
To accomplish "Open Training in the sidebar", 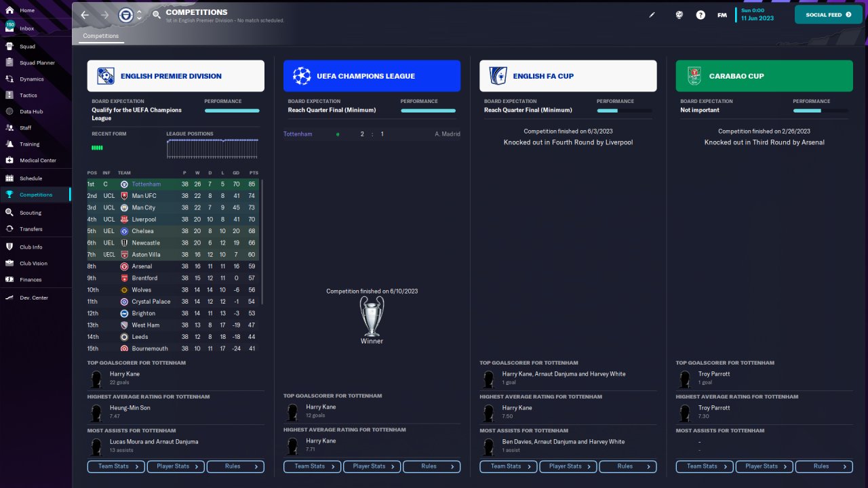I will coord(35,144).
